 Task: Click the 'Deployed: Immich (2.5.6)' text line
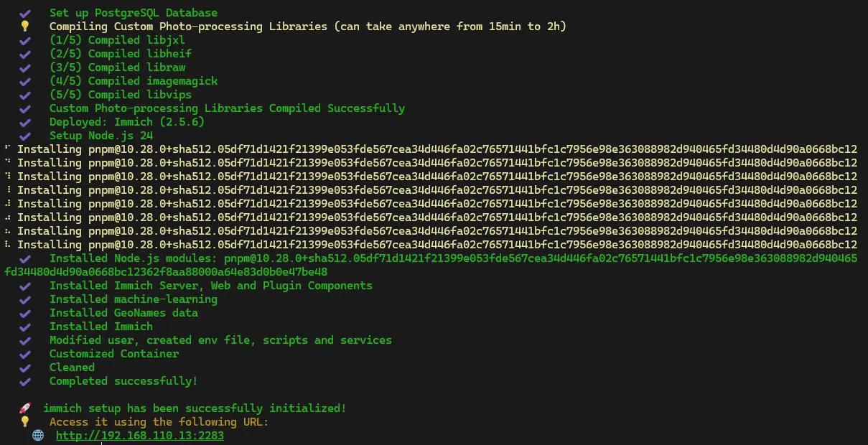[126, 122]
